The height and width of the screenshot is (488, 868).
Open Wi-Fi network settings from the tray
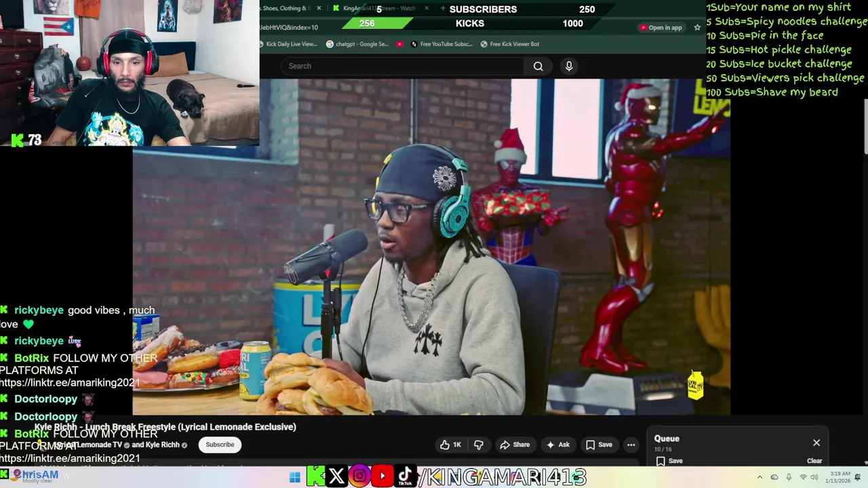tap(804, 477)
